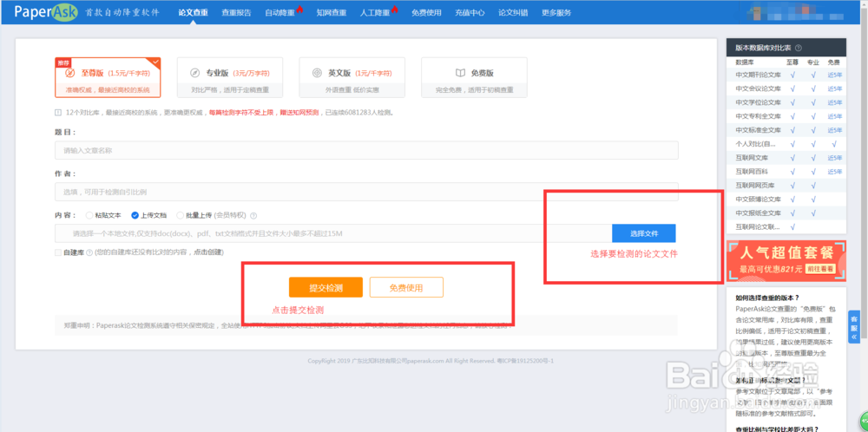Select the 专业版 version card

[x=230, y=77]
